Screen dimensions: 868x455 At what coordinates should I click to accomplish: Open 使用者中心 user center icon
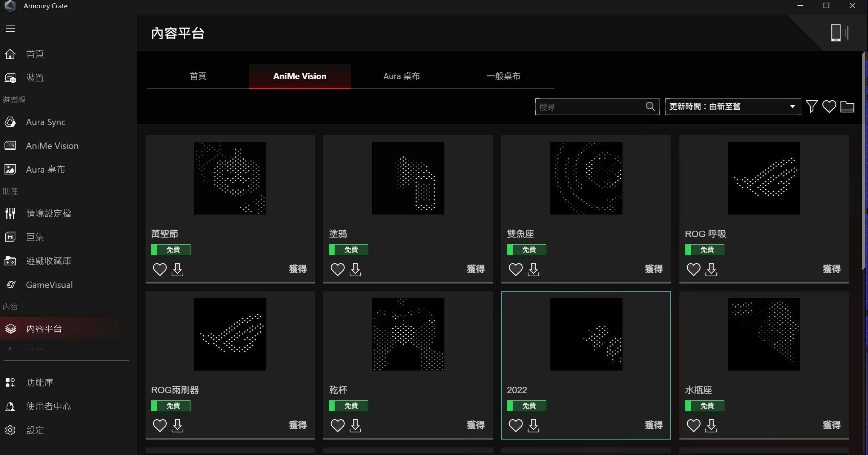(x=10, y=406)
